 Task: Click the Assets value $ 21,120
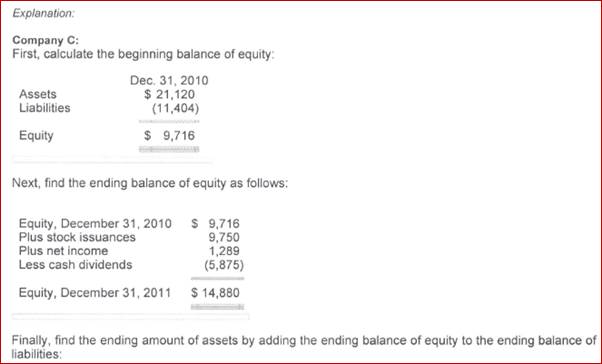[169, 94]
